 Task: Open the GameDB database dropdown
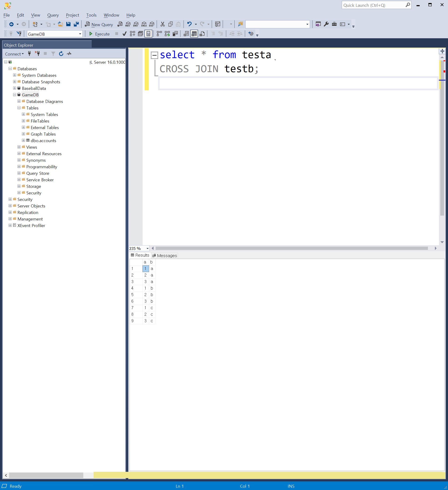click(x=80, y=34)
